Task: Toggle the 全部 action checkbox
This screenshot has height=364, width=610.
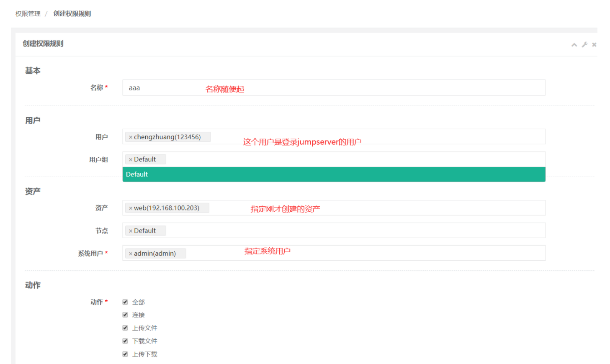Action: click(x=125, y=302)
